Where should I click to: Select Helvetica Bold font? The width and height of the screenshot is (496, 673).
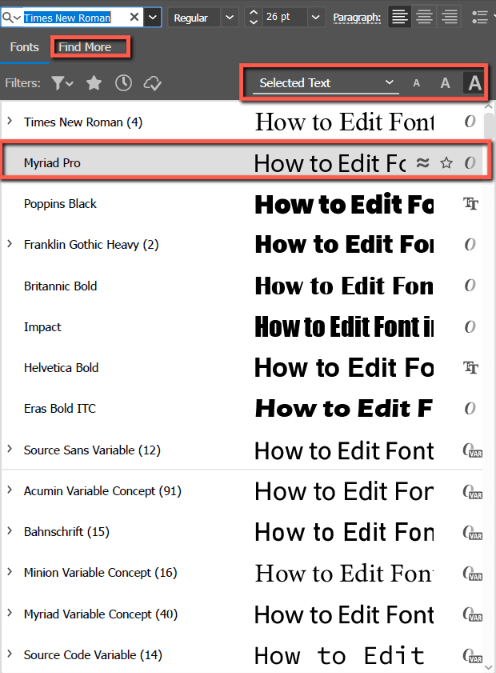pyautogui.click(x=61, y=367)
